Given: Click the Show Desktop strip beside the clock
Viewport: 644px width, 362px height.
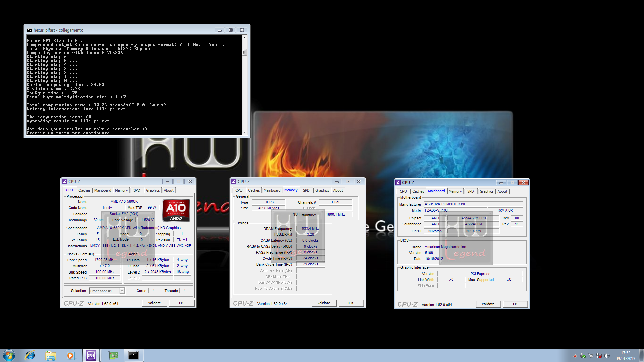Looking at the screenshot, I should pyautogui.click(x=642, y=355).
